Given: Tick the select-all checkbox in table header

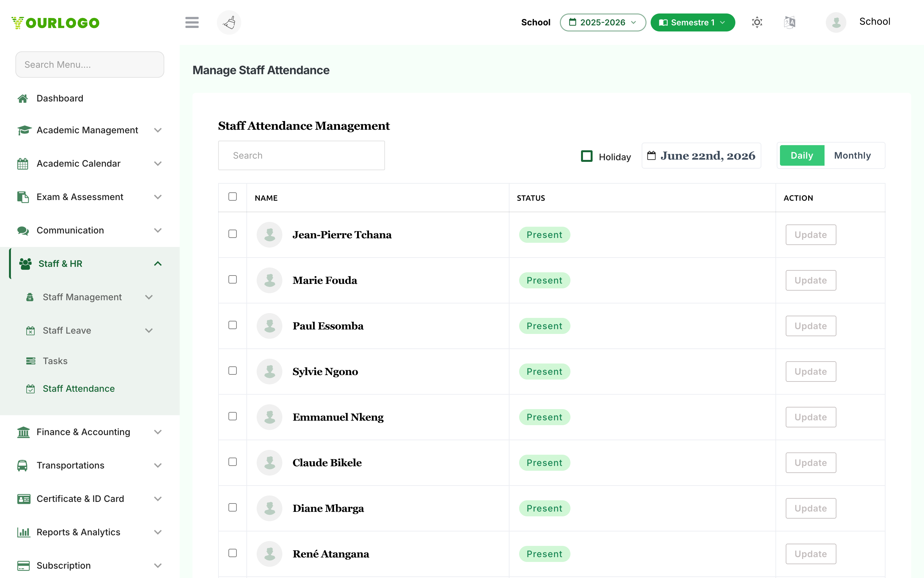Looking at the screenshot, I should (233, 197).
